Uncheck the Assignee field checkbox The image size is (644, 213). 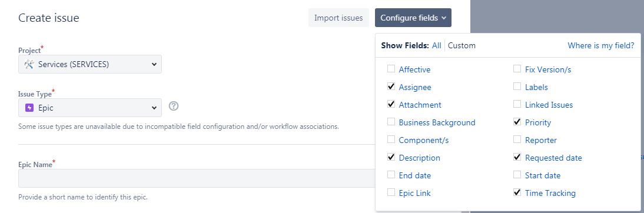click(x=391, y=86)
